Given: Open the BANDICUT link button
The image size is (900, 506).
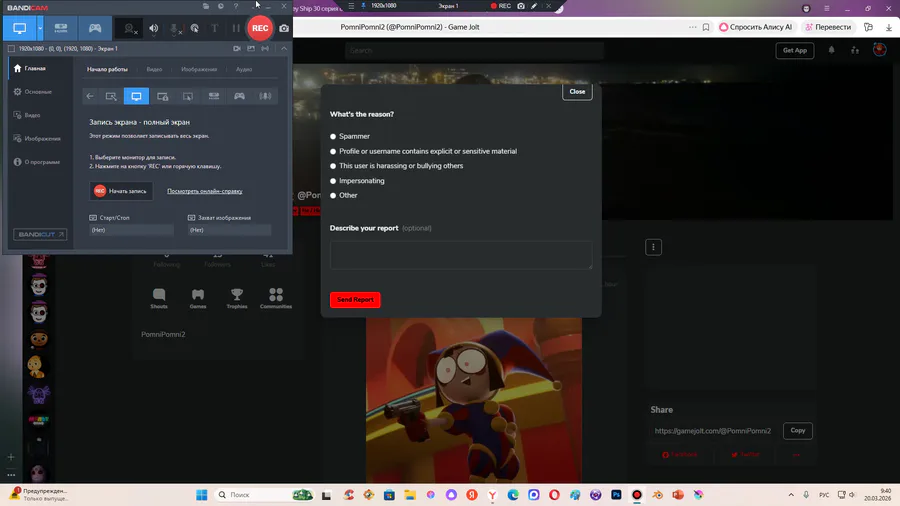Looking at the screenshot, I should tap(40, 235).
